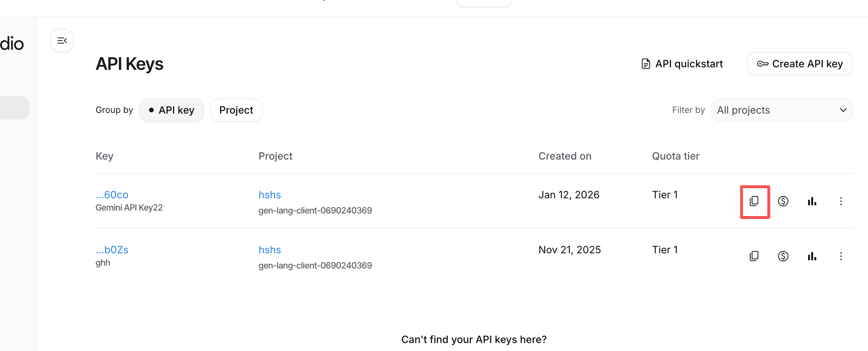The width and height of the screenshot is (868, 351).
Task: Collapse the sidebar navigation panel
Action: 62,41
